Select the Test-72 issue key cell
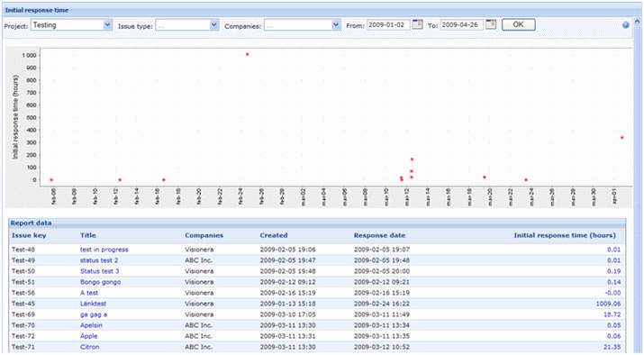Image resolution: width=644 pixels, height=355 pixels. tap(23, 336)
